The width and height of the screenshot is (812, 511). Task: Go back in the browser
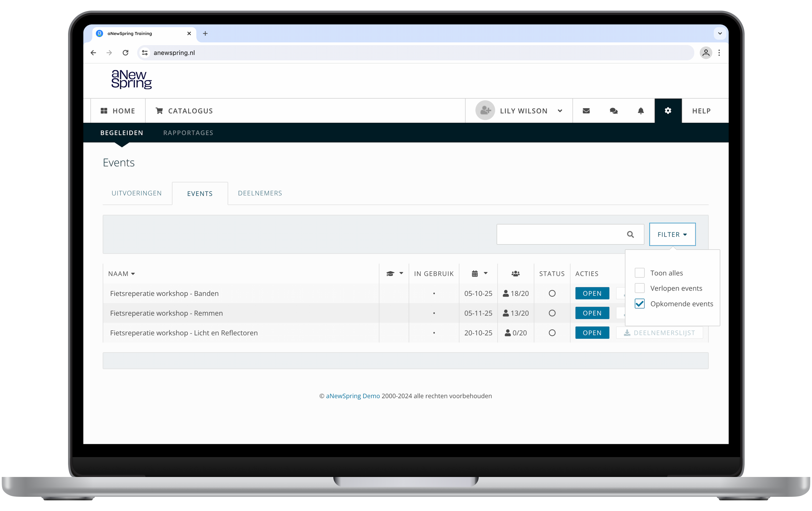pos(93,53)
